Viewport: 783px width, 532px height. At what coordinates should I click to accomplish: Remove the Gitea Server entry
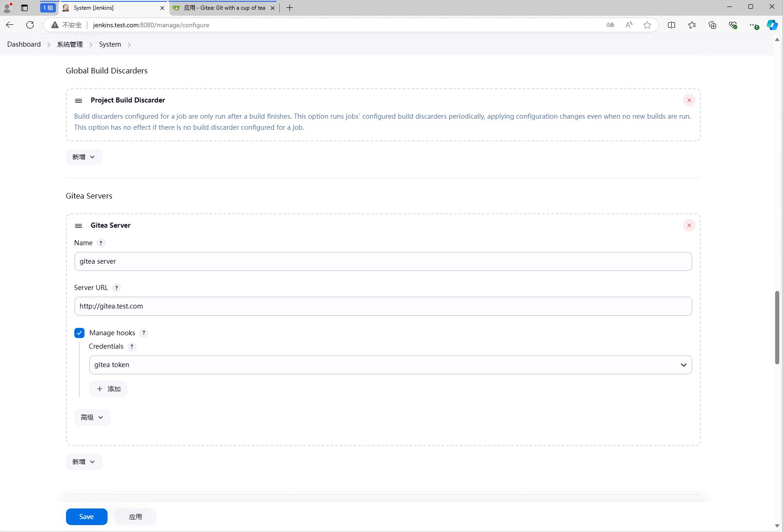tap(689, 225)
